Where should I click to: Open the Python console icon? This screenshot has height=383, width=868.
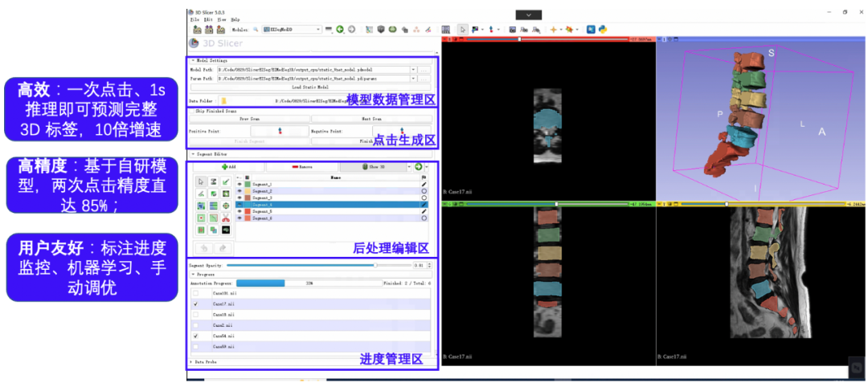[x=603, y=29]
